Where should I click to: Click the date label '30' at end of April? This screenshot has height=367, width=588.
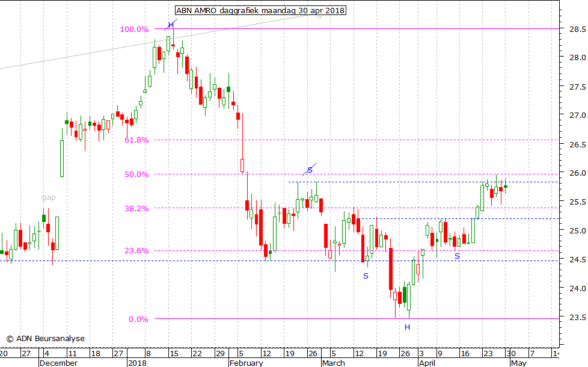(x=511, y=353)
